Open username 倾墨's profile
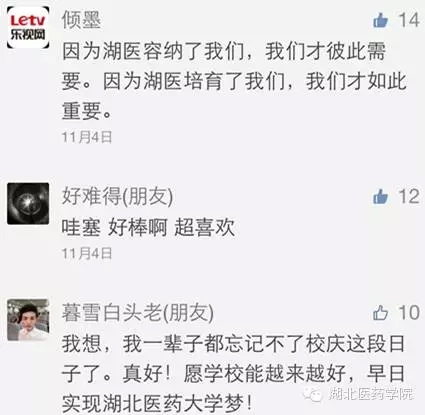The width and height of the screenshot is (425, 415). point(81,20)
